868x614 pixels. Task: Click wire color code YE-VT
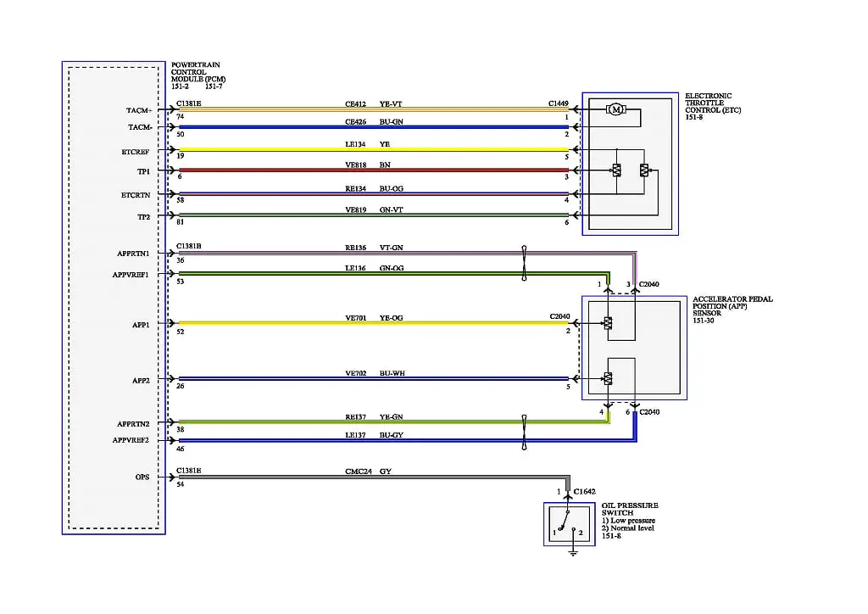(391, 104)
